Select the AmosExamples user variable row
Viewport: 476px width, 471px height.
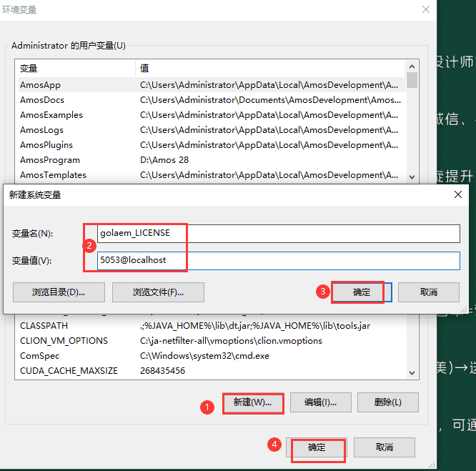[212, 115]
